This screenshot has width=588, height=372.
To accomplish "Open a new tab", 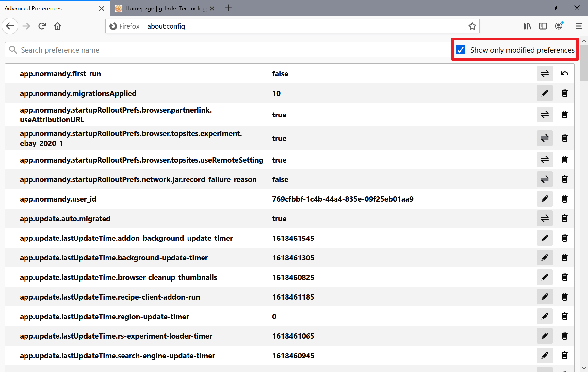I will (x=228, y=8).
